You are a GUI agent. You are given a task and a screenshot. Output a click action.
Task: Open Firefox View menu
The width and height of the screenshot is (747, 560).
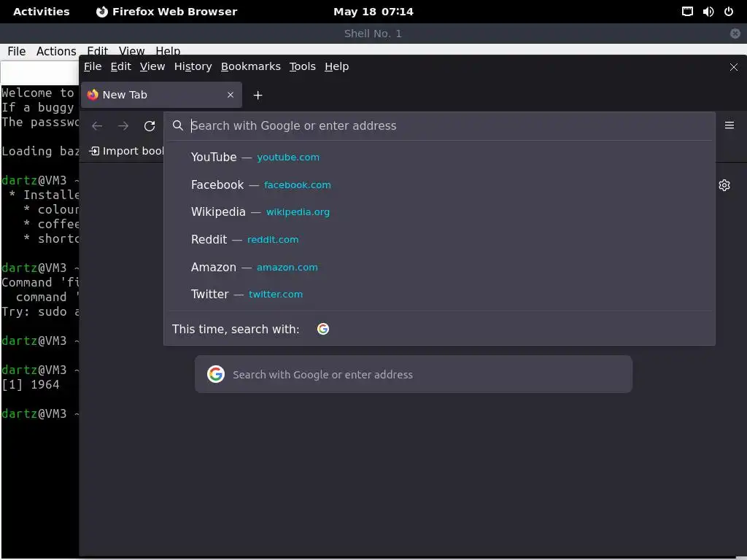[152, 66]
